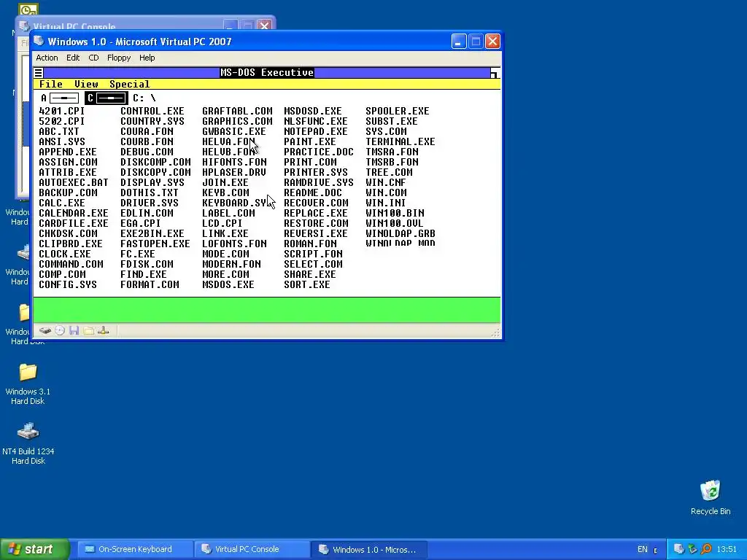This screenshot has width=747, height=560.
Task: Select file 4201.CPI
Action: coord(62,112)
